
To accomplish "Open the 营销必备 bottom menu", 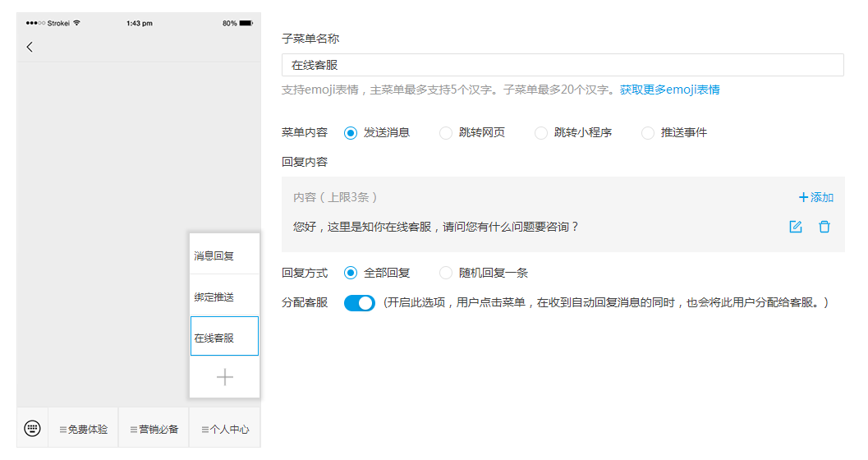I will (154, 429).
